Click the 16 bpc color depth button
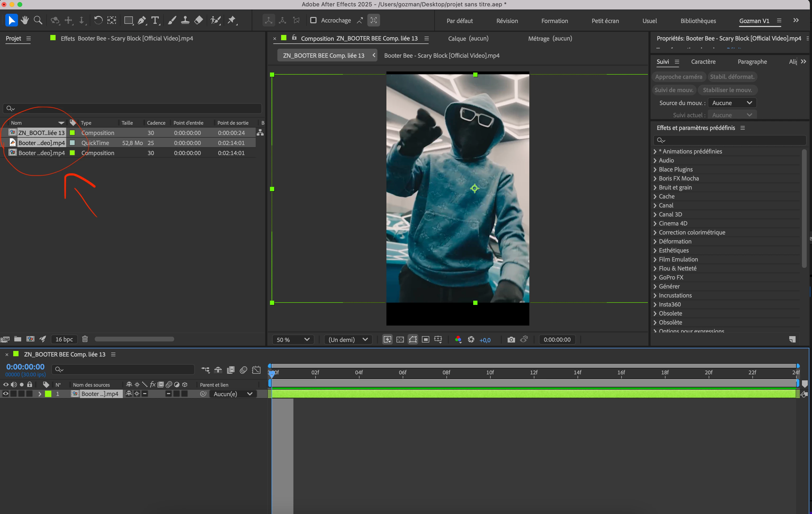Screen dimensions: 812x514 (x=64, y=339)
